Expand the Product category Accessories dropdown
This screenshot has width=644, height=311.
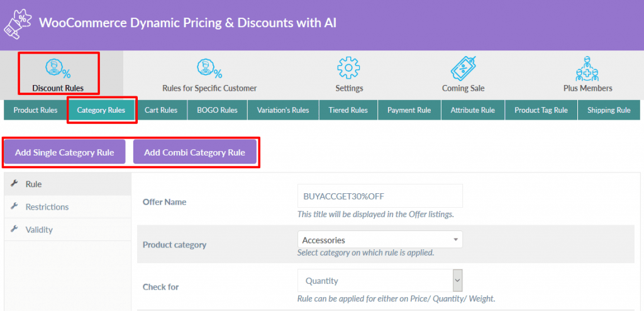pos(380,240)
